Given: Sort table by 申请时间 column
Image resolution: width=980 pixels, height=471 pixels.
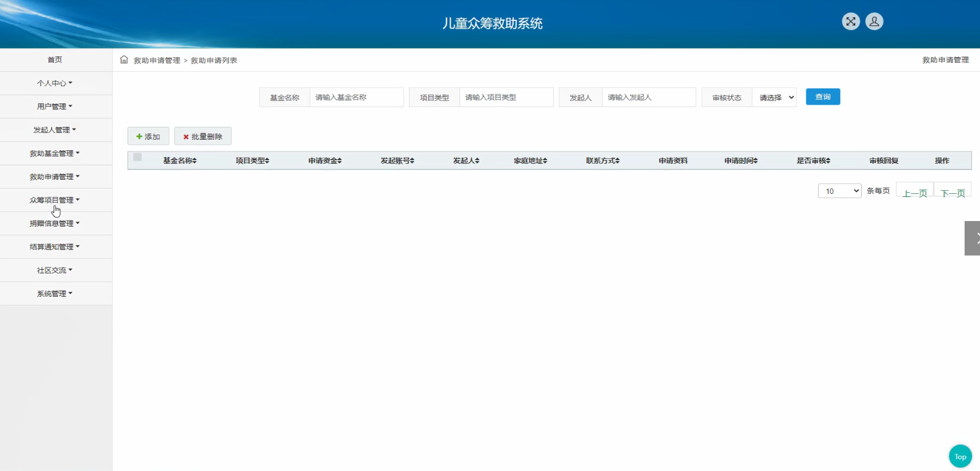Looking at the screenshot, I should click(741, 161).
